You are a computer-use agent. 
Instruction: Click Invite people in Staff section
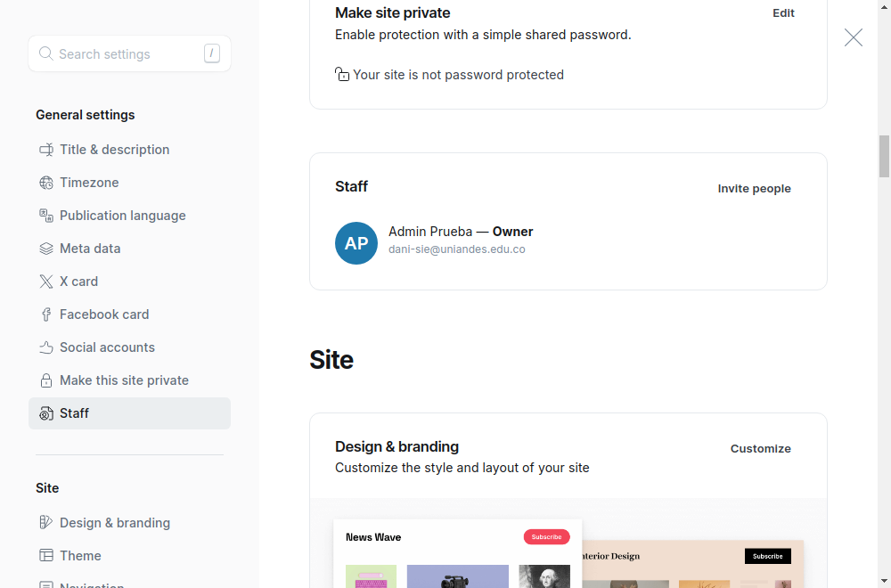click(754, 189)
